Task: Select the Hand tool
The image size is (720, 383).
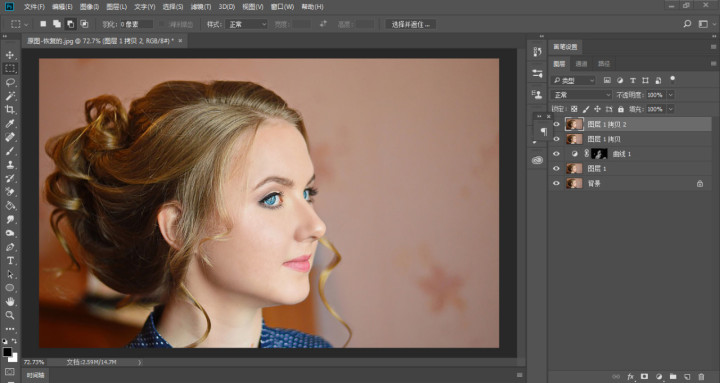Action: pos(10,302)
